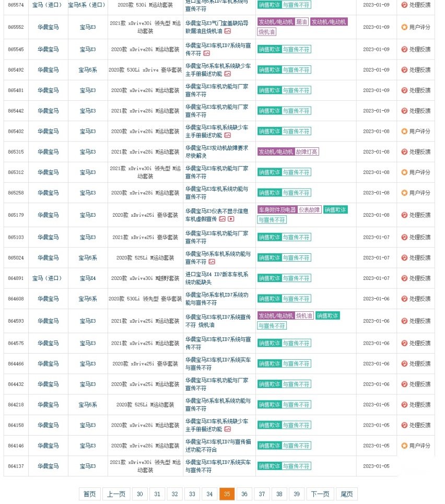Select page 39 in pagination
The image size is (445, 504).
(297, 494)
